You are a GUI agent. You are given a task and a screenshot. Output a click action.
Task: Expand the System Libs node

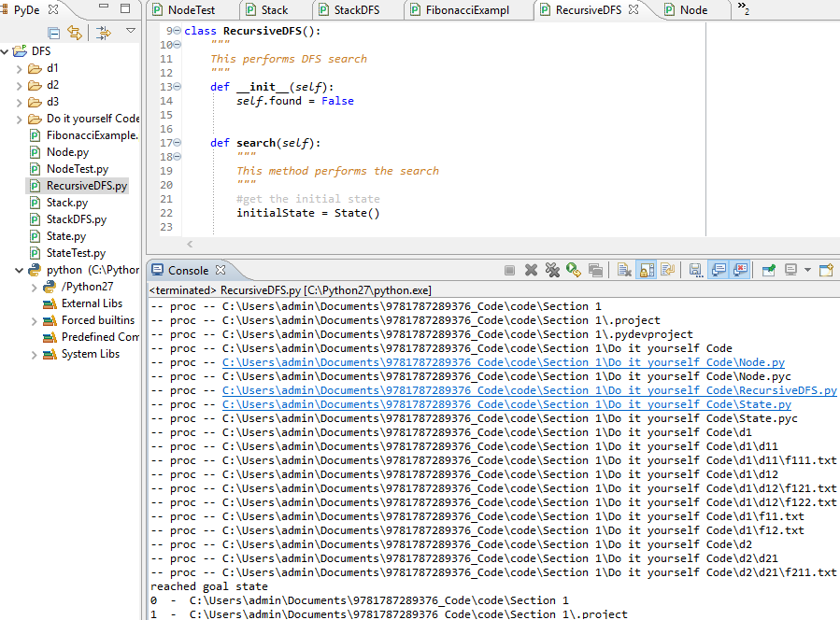click(35, 355)
